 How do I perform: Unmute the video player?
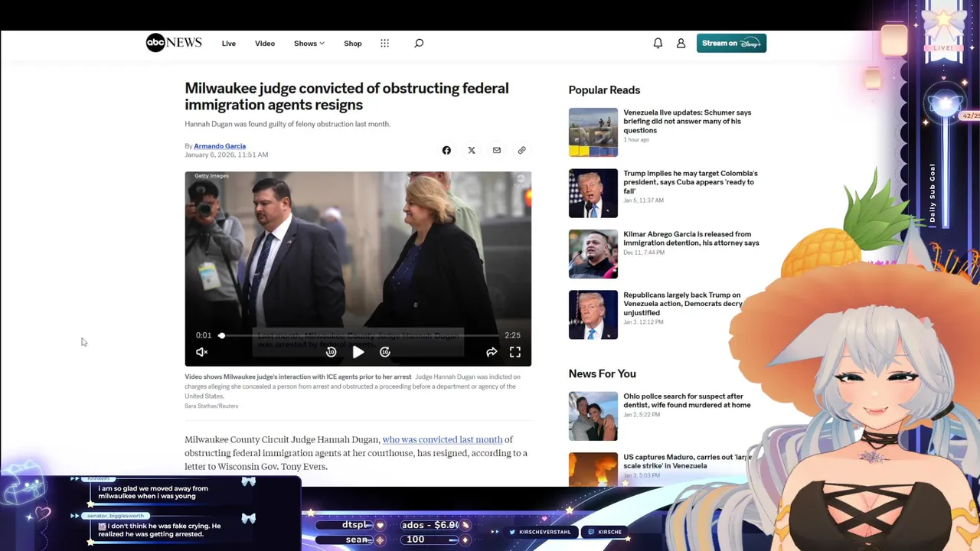201,352
